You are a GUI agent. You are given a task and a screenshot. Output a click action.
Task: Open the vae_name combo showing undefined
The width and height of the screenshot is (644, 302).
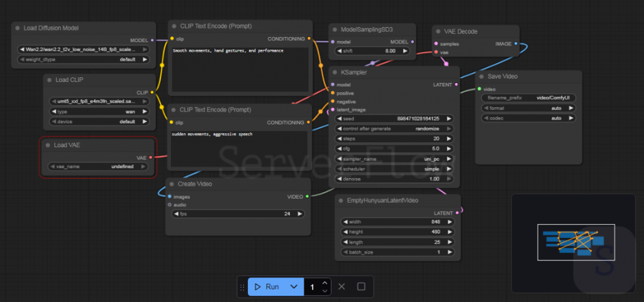(x=97, y=166)
